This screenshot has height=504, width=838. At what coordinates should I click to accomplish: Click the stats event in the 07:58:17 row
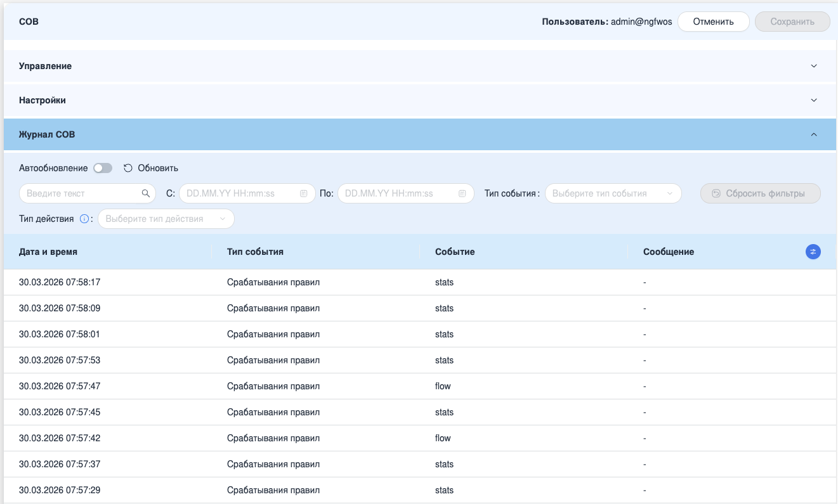click(444, 282)
